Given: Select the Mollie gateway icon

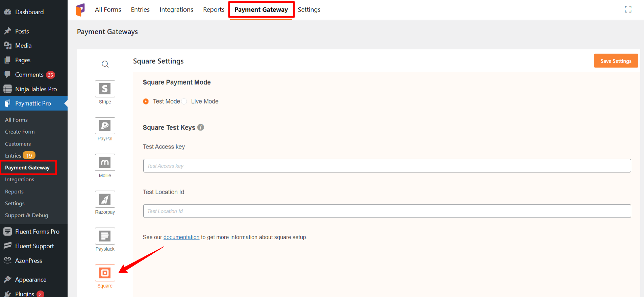Looking at the screenshot, I should (105, 162).
